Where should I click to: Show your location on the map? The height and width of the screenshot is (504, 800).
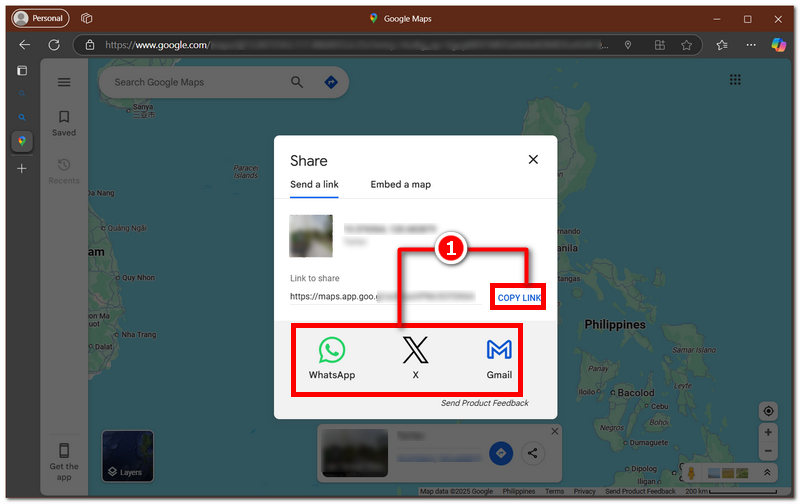[768, 411]
